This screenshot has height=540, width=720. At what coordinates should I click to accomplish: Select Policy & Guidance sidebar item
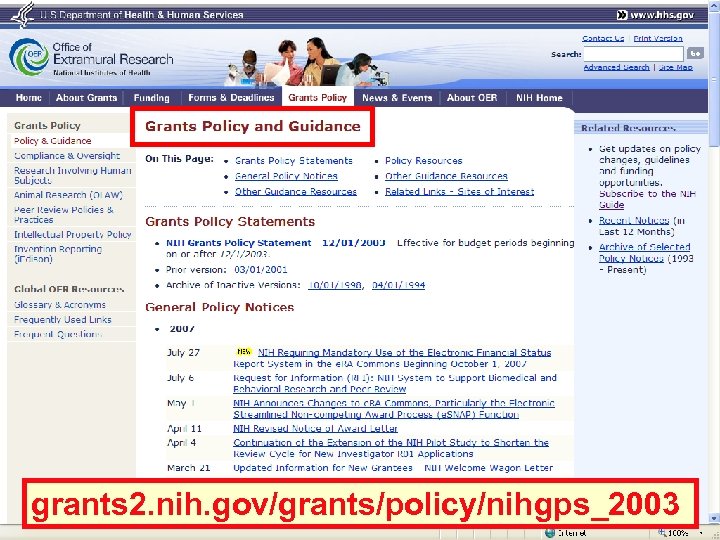(x=53, y=141)
